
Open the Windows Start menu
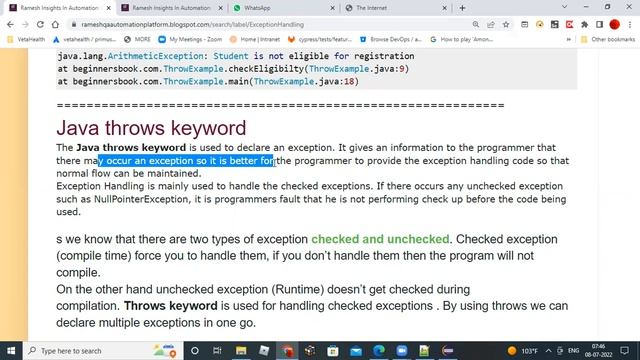click(11, 351)
